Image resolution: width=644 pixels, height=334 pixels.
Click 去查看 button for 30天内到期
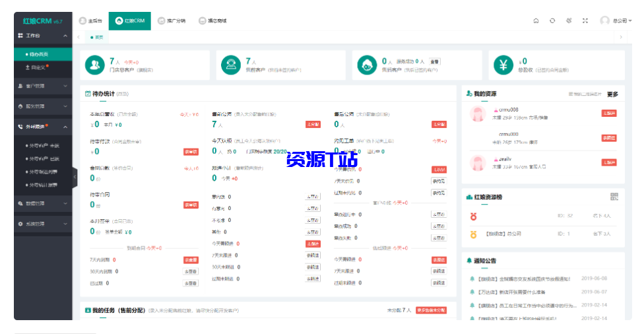(191, 271)
